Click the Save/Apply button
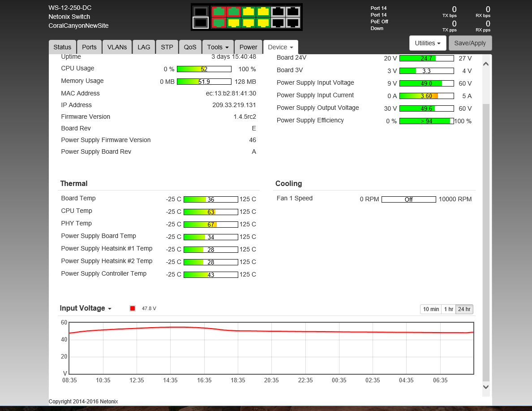Screen dimensions: 532x411 470,43
